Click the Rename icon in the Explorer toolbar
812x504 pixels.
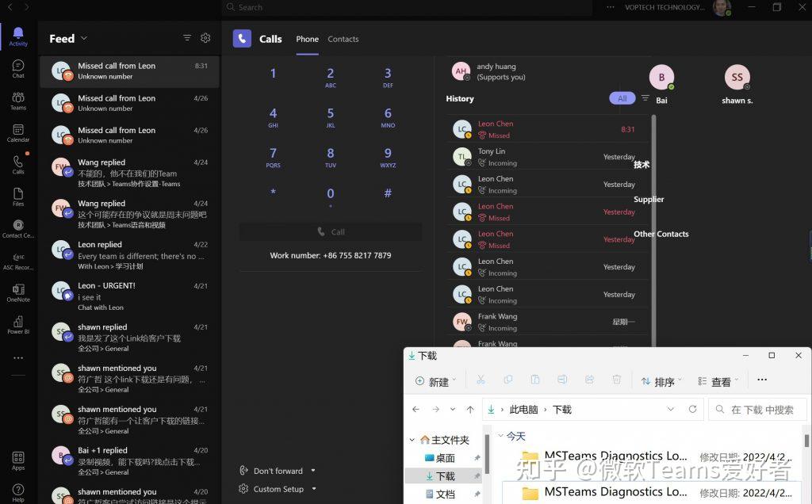(562, 380)
